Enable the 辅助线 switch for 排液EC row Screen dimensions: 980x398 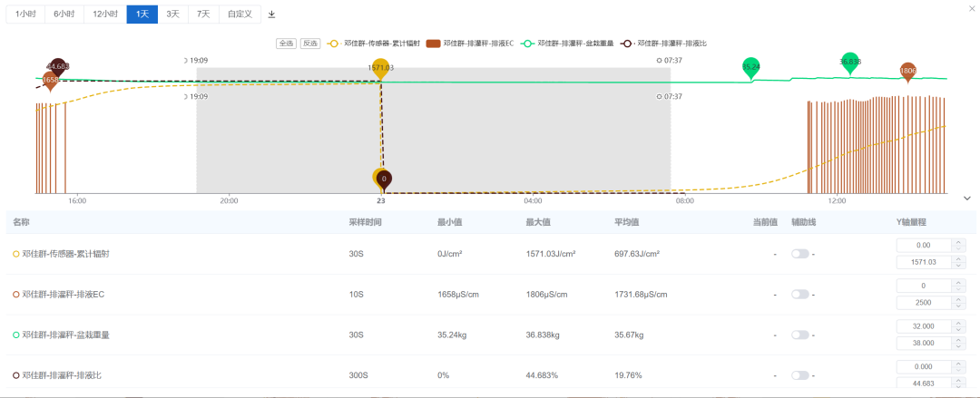(800, 295)
